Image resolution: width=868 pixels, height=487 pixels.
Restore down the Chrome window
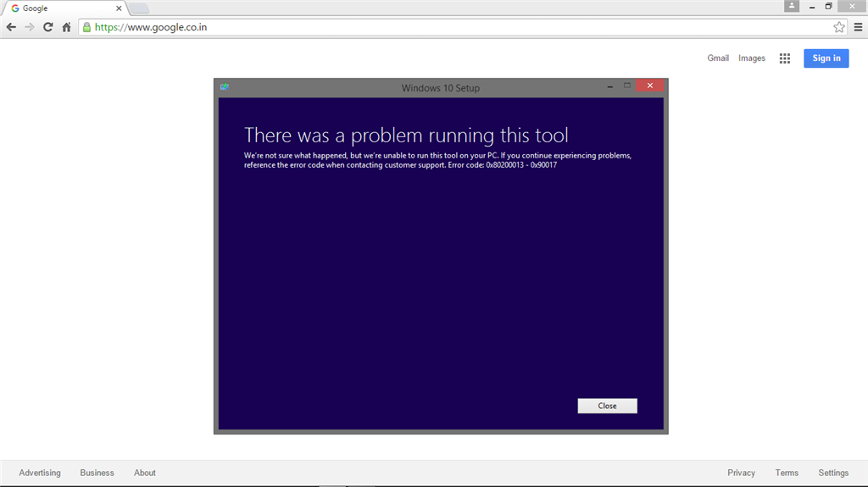tap(829, 6)
